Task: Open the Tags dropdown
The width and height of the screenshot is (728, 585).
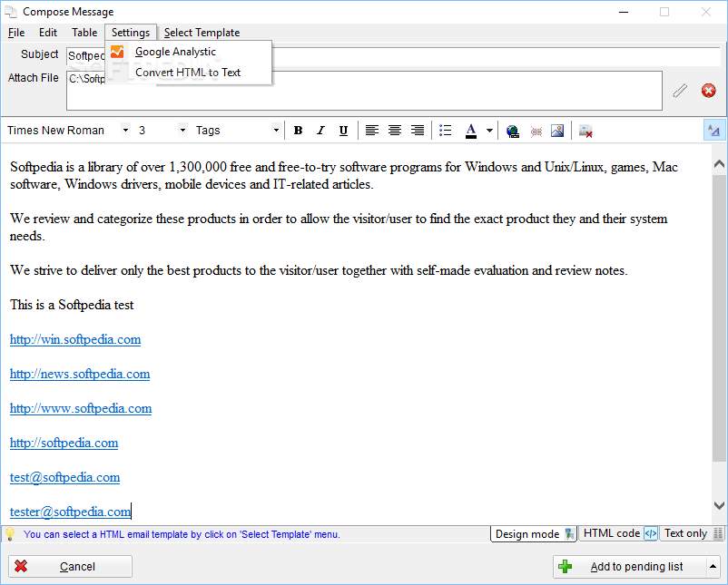Action: point(276,131)
